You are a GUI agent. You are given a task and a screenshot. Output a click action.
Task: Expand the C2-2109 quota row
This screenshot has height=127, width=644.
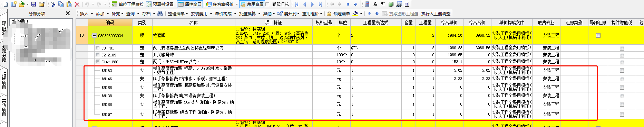coord(98,55)
